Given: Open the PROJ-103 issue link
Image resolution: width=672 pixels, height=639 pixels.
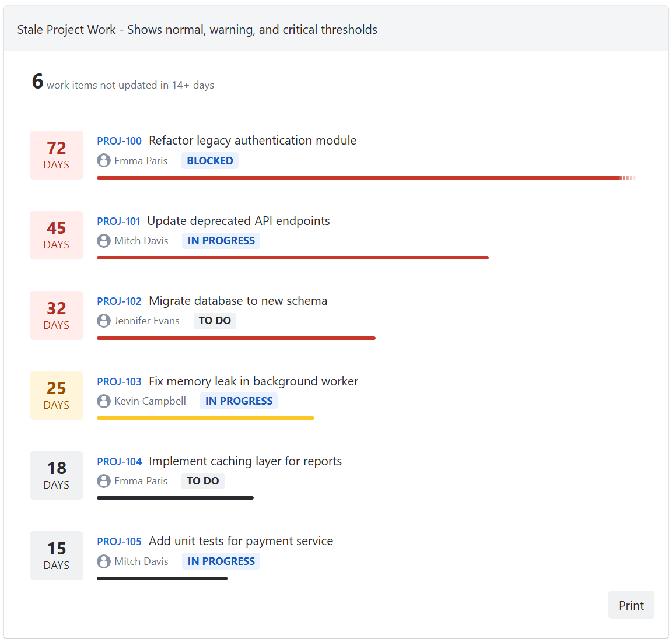Looking at the screenshot, I should click(119, 382).
